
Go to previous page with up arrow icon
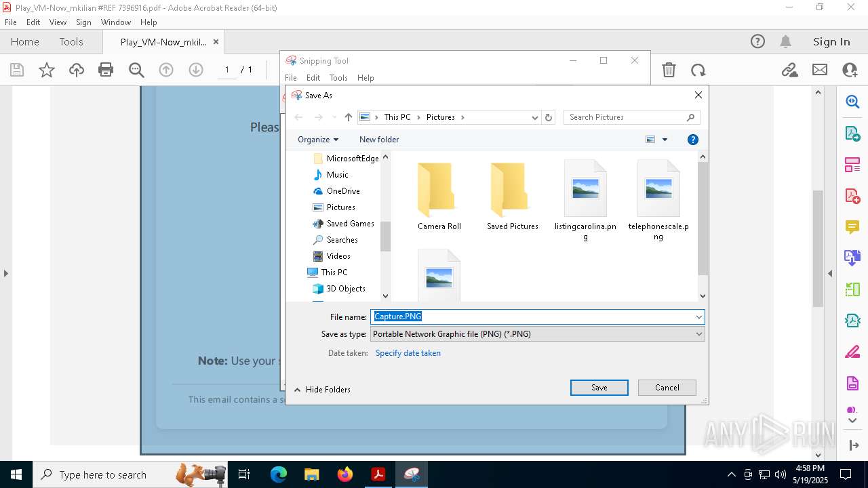coord(166,70)
